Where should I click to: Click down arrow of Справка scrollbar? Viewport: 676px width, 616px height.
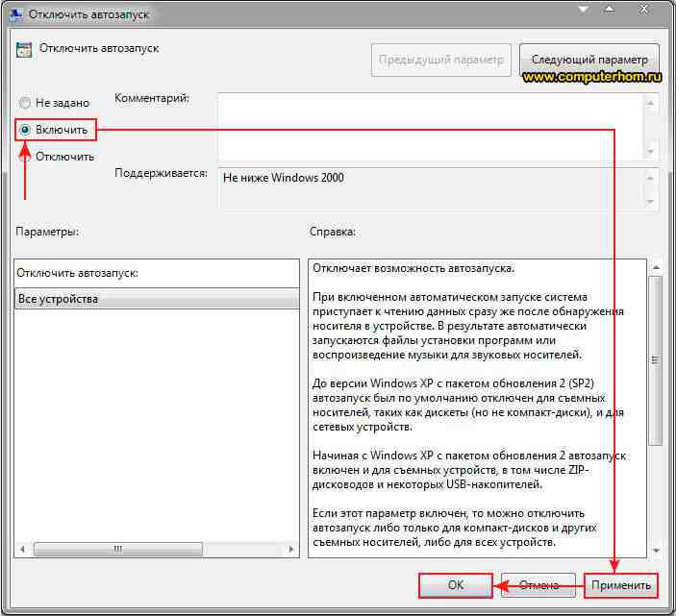click(x=656, y=550)
